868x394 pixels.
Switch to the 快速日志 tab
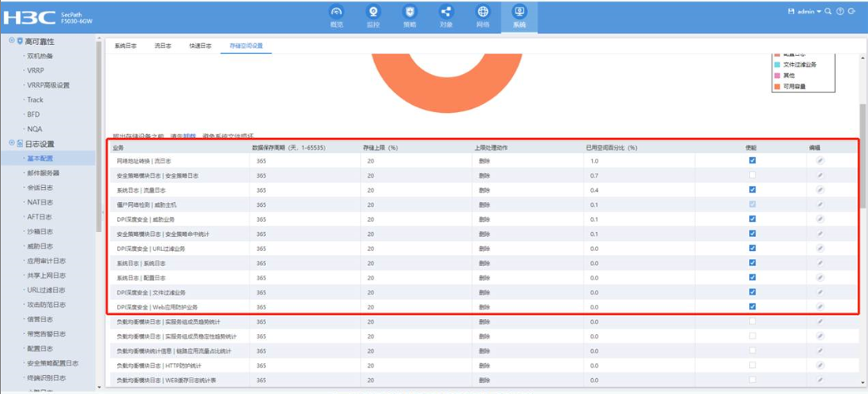[200, 46]
